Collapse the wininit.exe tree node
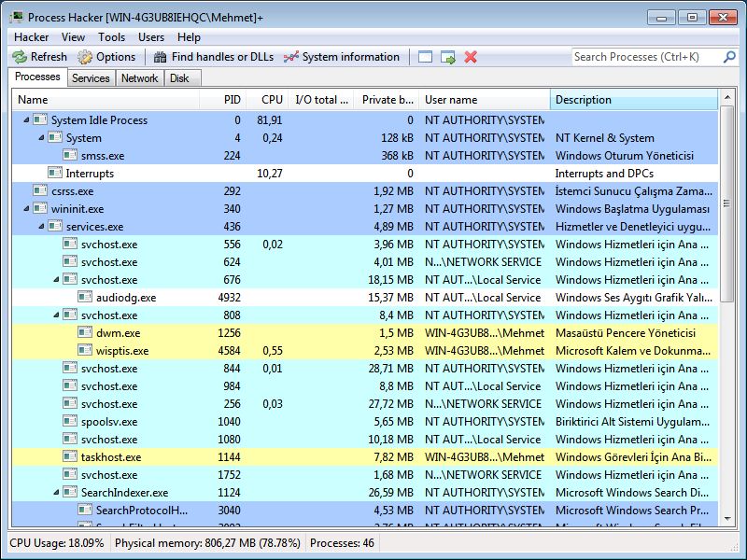 pyautogui.click(x=26, y=208)
